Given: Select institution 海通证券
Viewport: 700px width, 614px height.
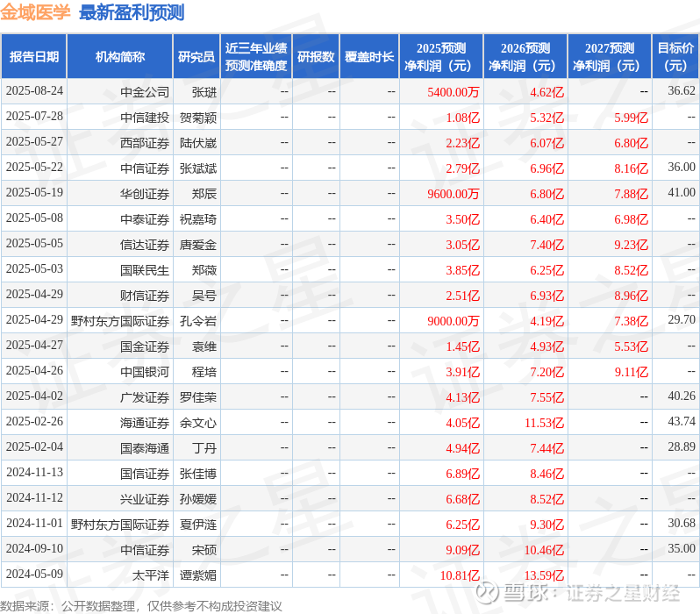Looking at the screenshot, I should coord(145,423).
